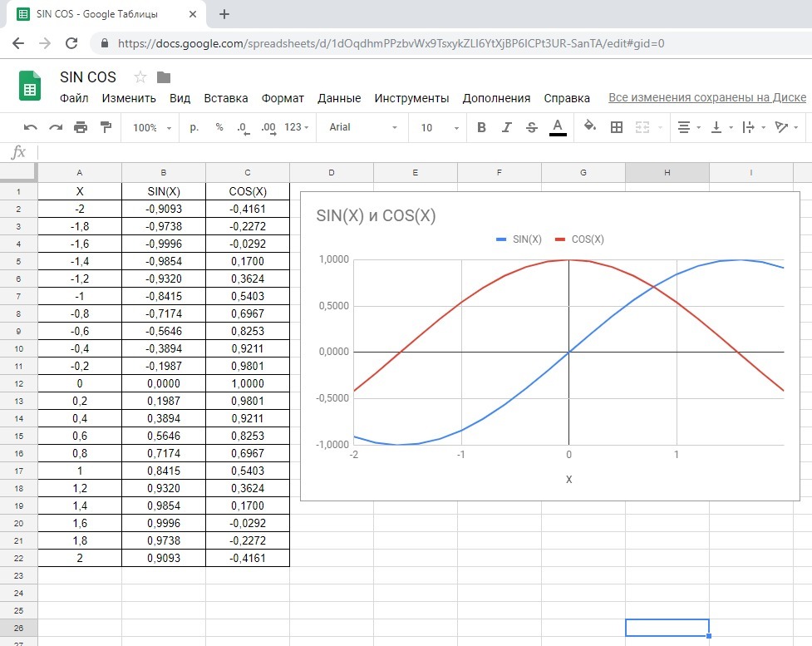The height and width of the screenshot is (646, 812).
Task: Open the Инструменты menu
Action: (x=411, y=98)
